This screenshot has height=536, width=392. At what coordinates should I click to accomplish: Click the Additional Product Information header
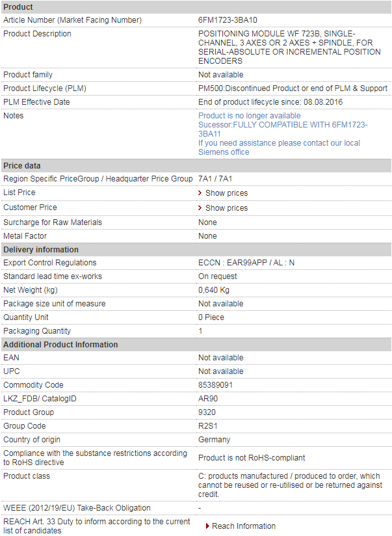click(196, 345)
